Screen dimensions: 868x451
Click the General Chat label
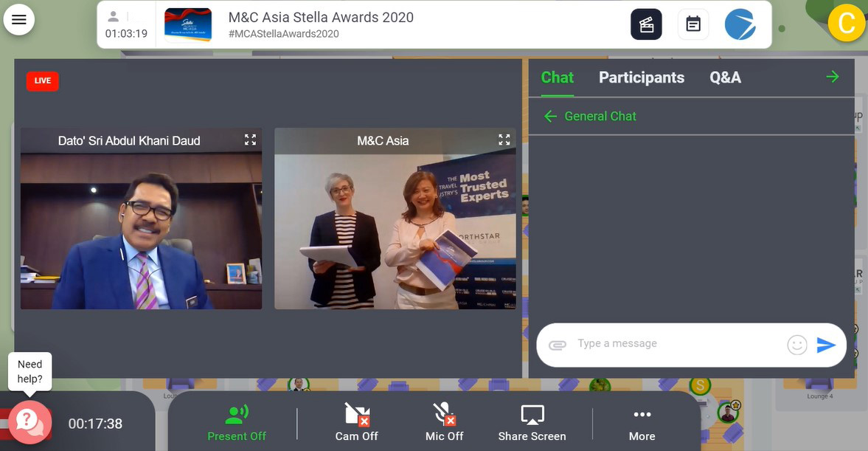[x=600, y=117]
